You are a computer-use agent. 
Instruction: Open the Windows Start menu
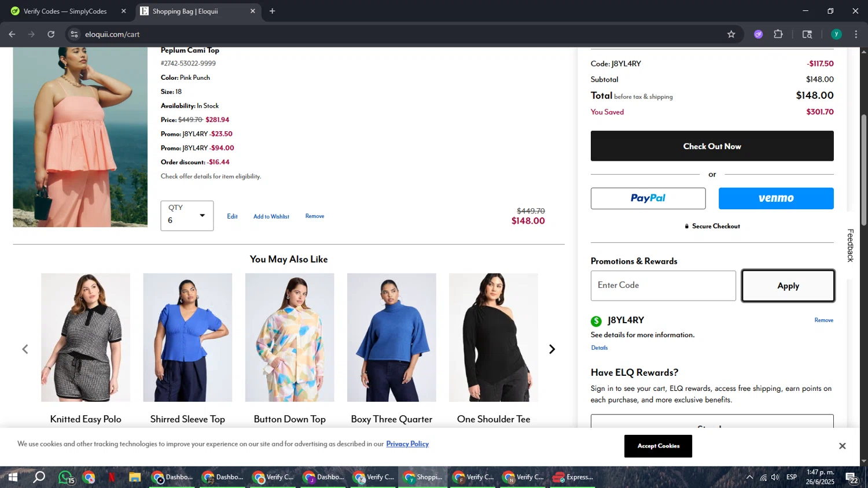pos(12,477)
